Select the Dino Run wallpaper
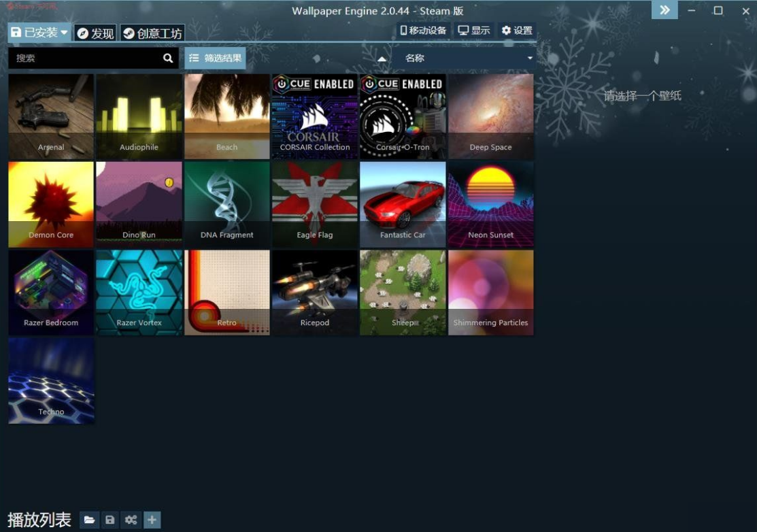The width and height of the screenshot is (757, 532). [139, 204]
